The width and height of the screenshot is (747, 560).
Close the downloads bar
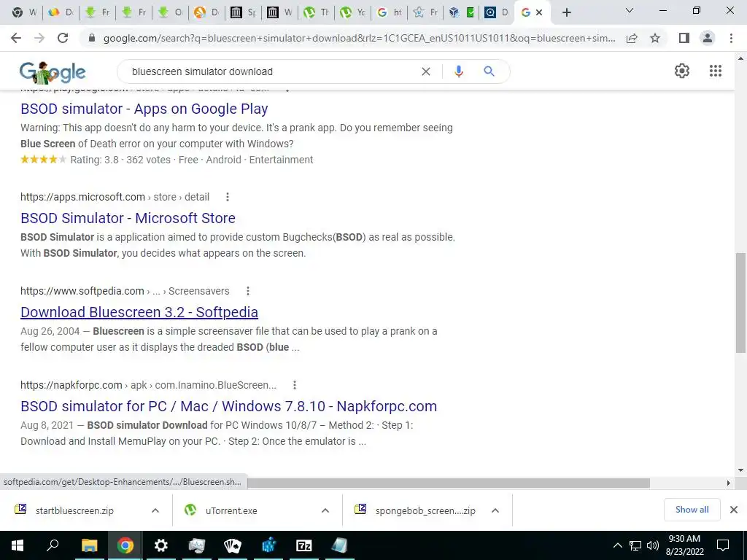(x=734, y=510)
